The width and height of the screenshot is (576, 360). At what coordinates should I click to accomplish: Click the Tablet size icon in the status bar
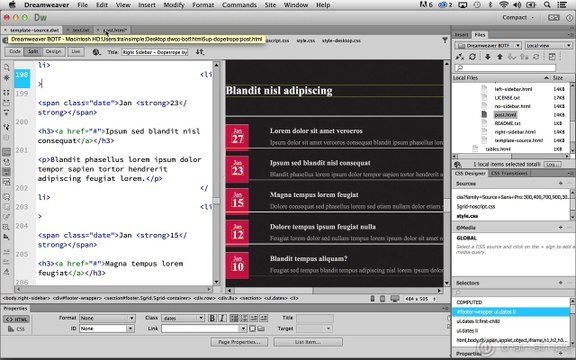point(382,299)
